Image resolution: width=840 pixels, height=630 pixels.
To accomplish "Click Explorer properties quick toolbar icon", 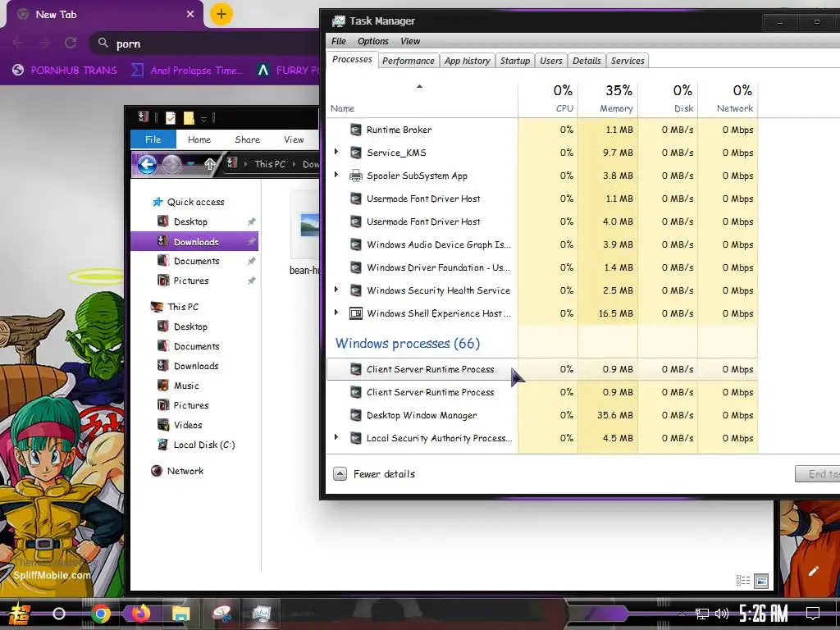I will click(171, 118).
